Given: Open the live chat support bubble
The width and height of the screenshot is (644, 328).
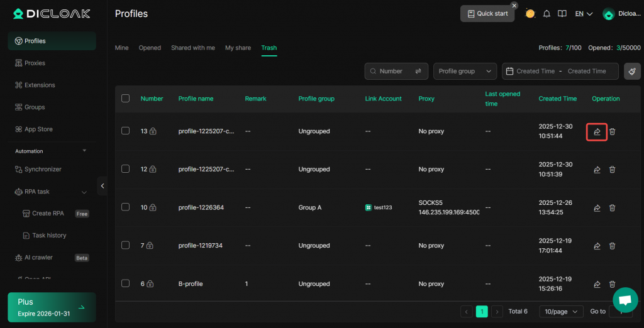Looking at the screenshot, I should click(x=625, y=300).
